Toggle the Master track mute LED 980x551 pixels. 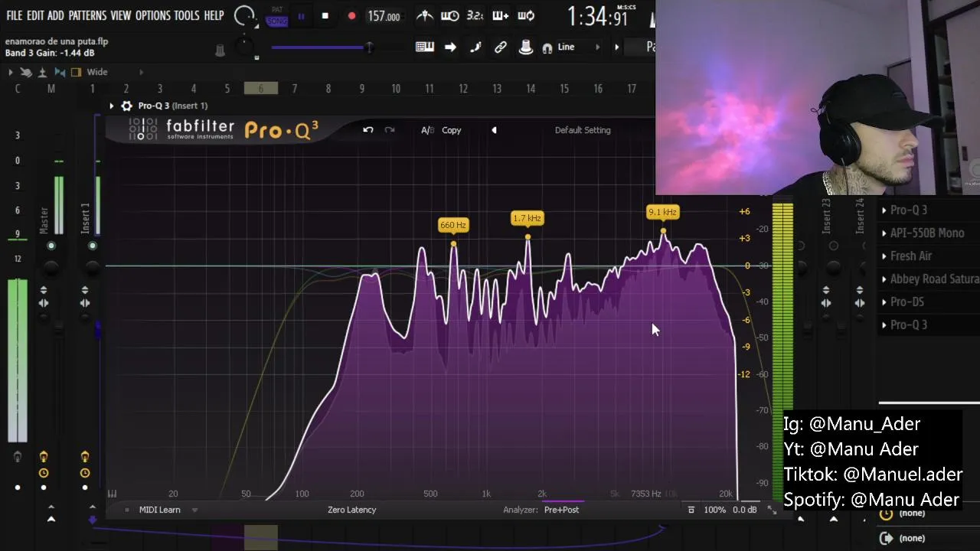pyautogui.click(x=51, y=246)
